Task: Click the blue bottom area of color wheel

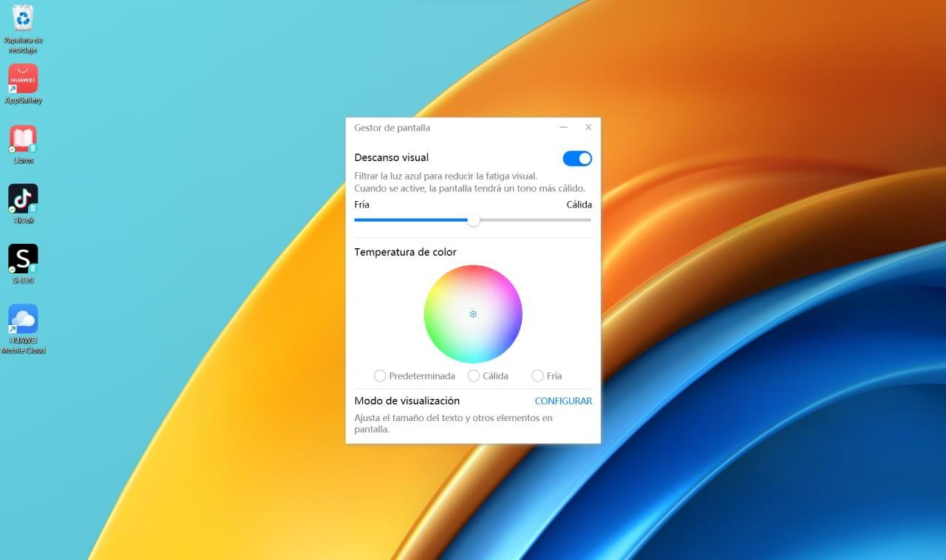Action: [x=473, y=355]
